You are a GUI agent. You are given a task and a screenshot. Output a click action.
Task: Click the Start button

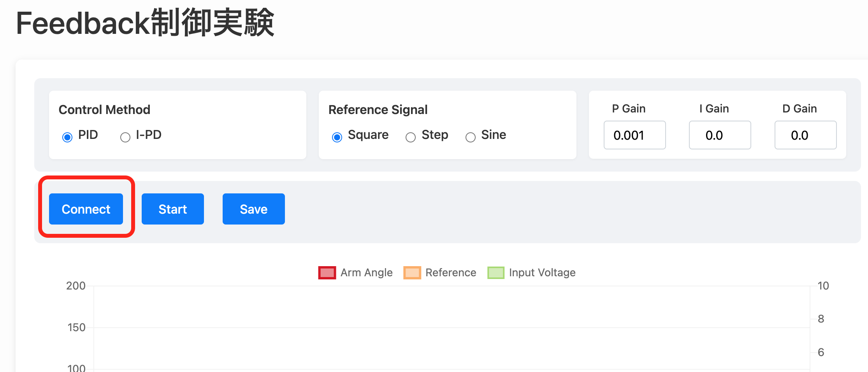coord(173,209)
